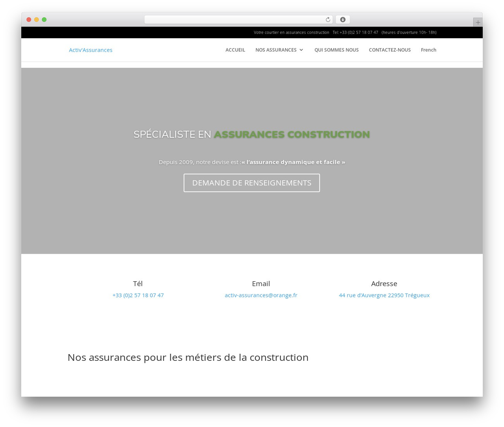This screenshot has width=504, height=427.
Task: Click the 'Votre courtier en assurances construction' text
Action: (x=291, y=32)
